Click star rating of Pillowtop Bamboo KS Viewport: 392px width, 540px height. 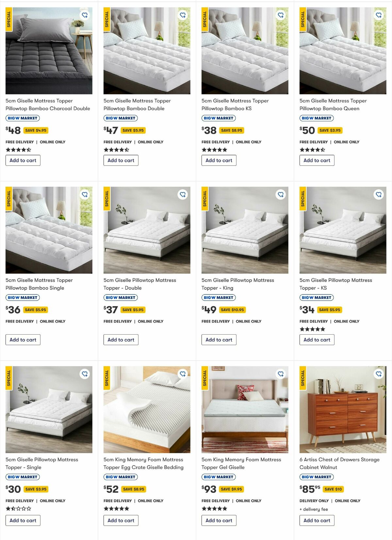[x=214, y=150]
